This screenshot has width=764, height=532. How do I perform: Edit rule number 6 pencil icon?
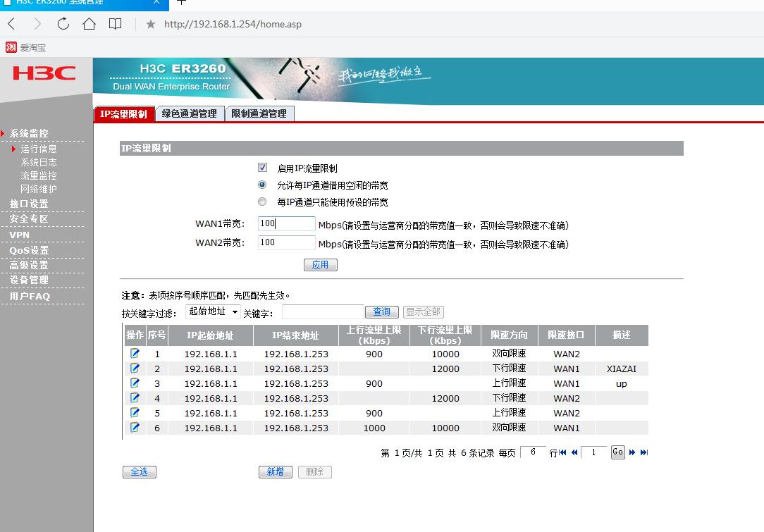(135, 427)
